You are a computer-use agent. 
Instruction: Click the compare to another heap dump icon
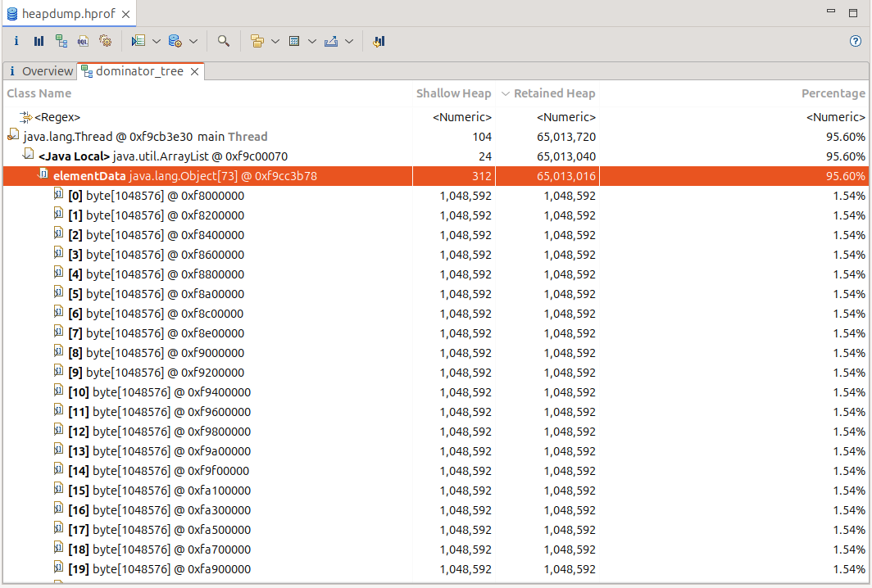pos(378,41)
